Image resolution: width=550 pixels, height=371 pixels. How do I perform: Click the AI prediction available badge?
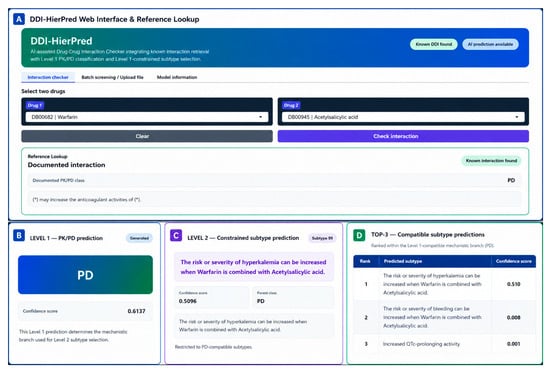(x=490, y=44)
